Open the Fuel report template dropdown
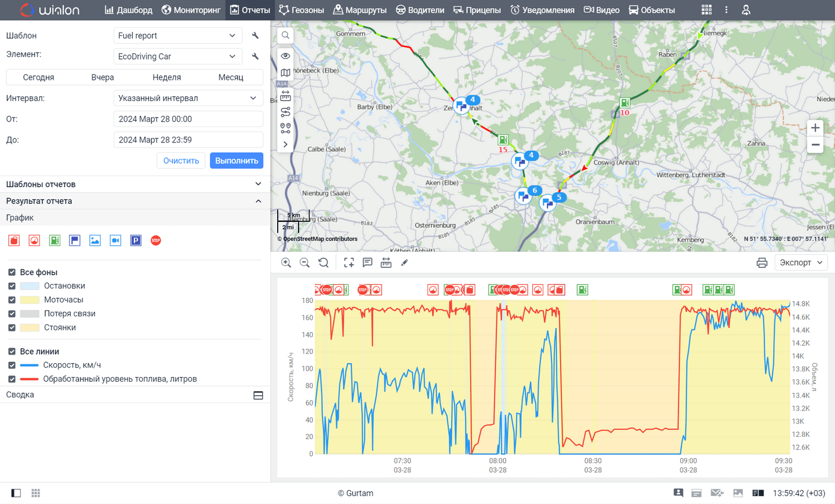Screen dimensions: 835x504 [177, 35]
